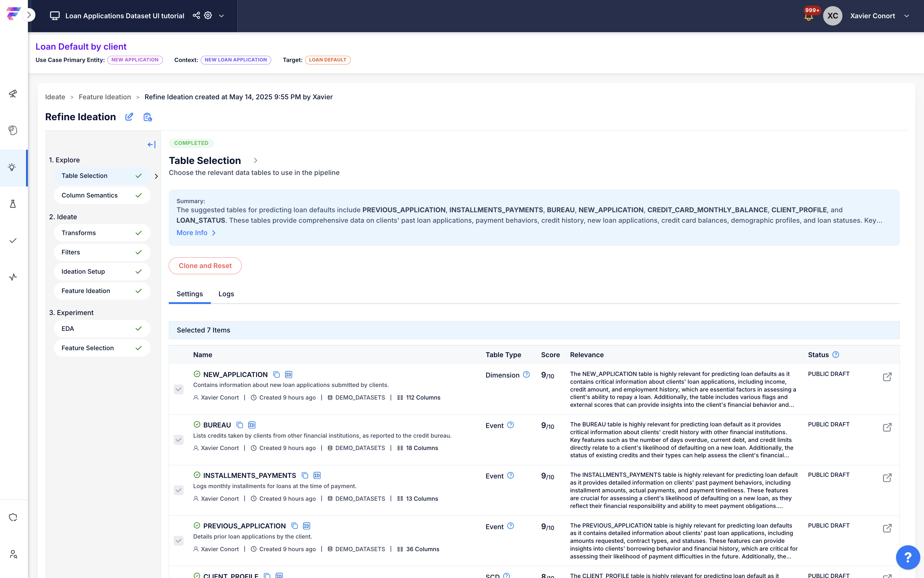
Task: Select the Filters step
Action: point(102,252)
